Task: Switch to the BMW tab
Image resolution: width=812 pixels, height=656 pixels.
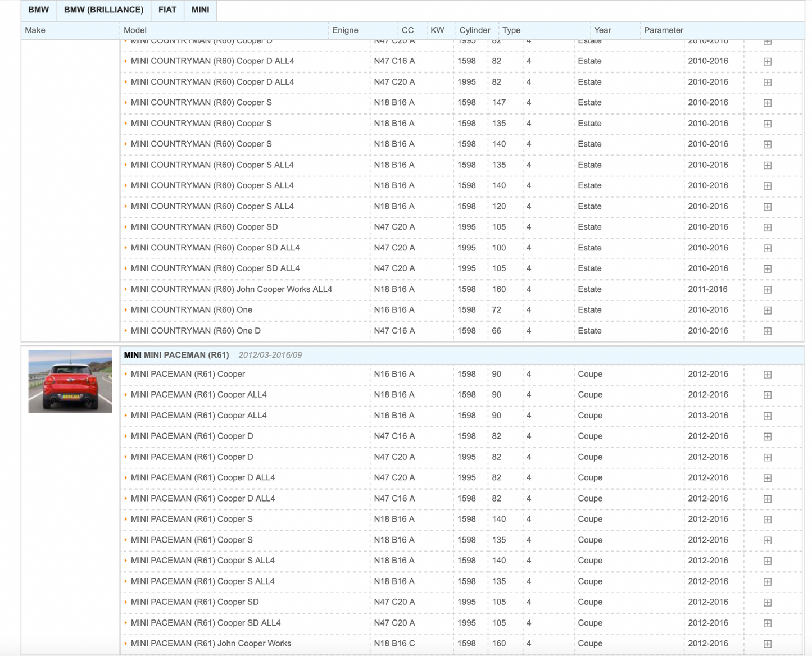Action: tap(39, 10)
